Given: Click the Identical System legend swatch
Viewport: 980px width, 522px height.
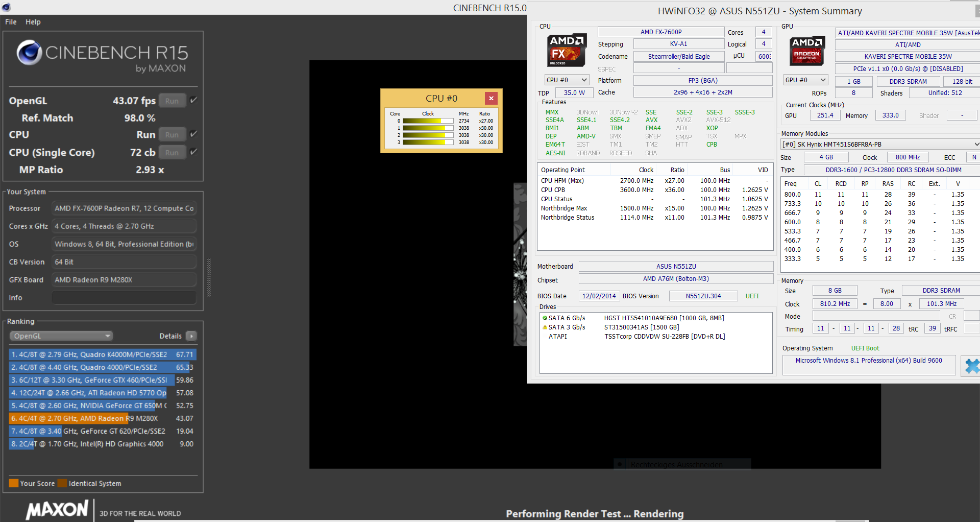Looking at the screenshot, I should tap(62, 483).
